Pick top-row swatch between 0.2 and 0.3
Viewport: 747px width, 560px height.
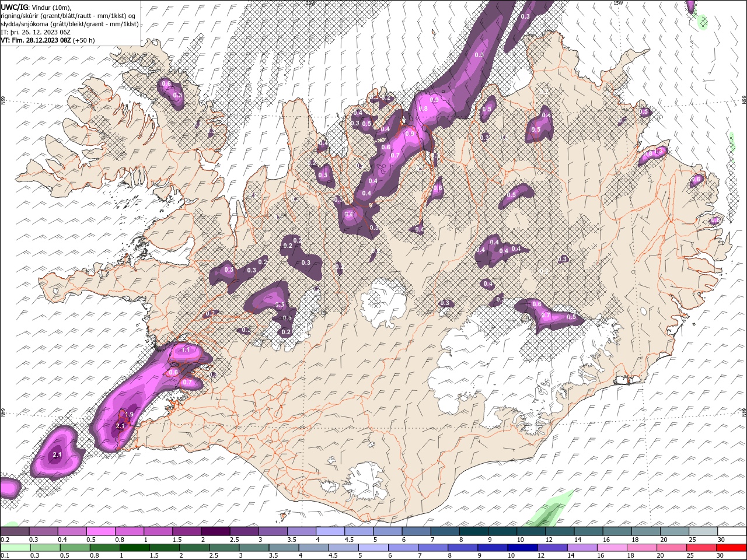[x=15, y=531]
